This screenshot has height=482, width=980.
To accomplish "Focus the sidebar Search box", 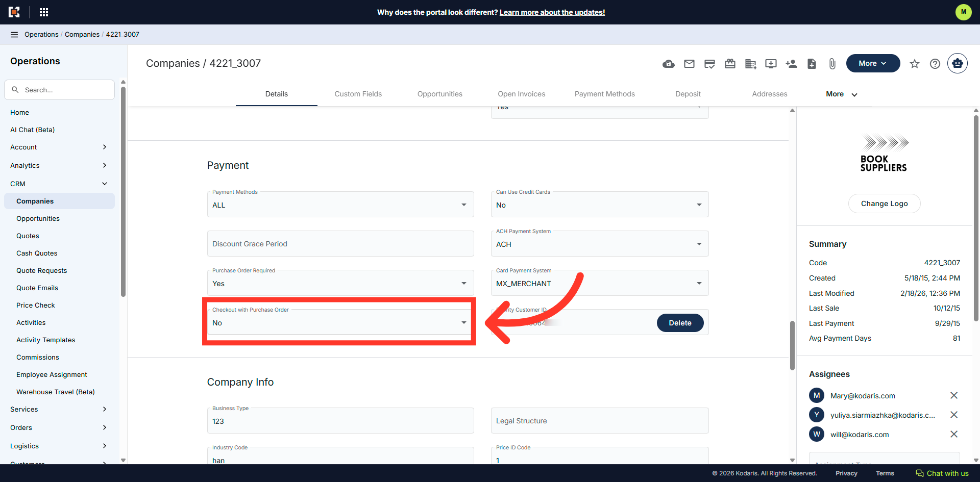I will 59,90.
